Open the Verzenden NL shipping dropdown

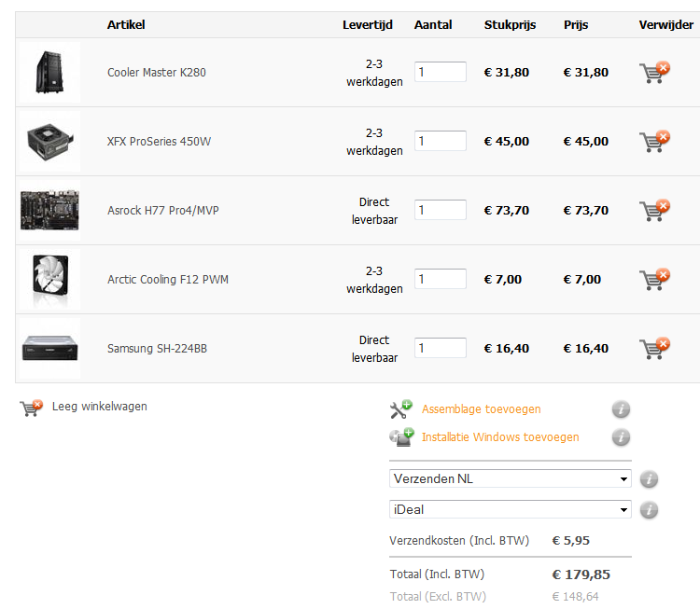pos(511,478)
